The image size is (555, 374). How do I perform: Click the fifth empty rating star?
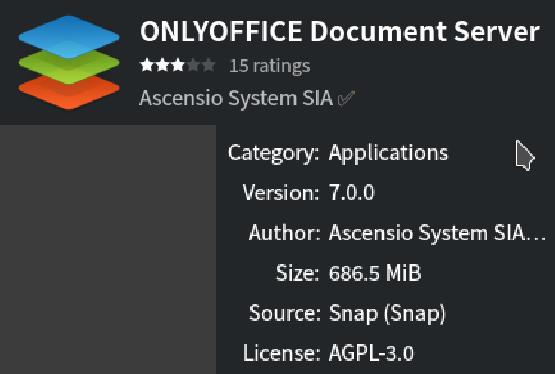(x=209, y=65)
